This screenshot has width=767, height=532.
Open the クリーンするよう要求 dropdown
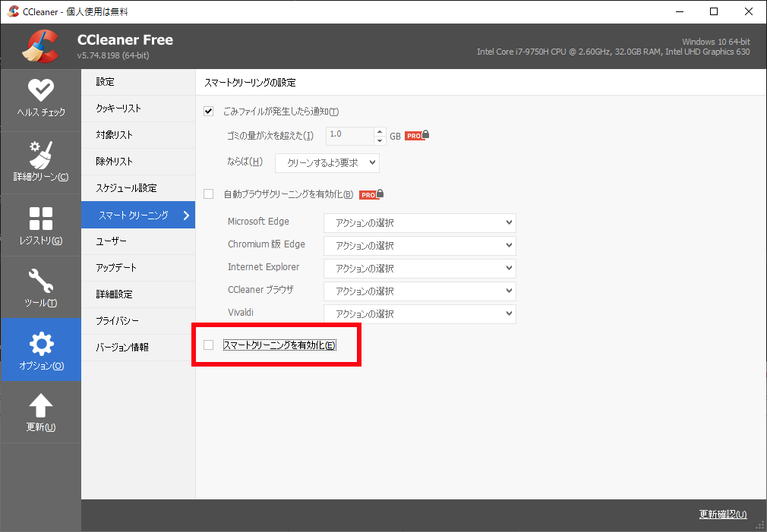pos(327,163)
